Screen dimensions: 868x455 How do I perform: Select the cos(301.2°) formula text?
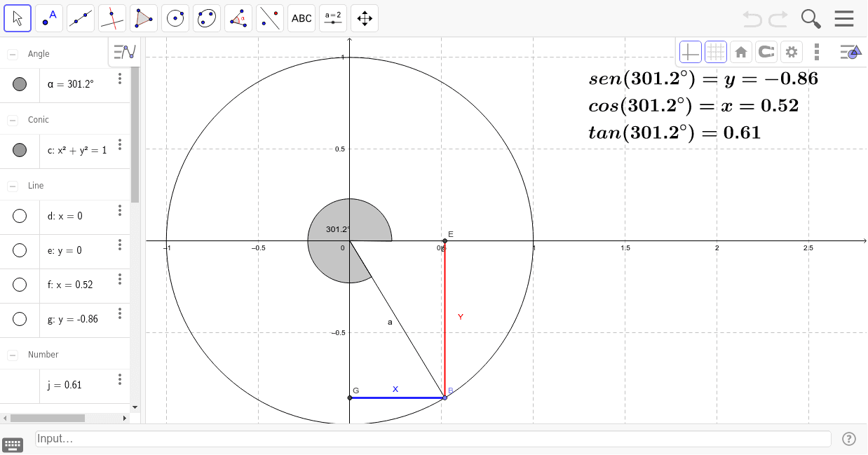(x=693, y=106)
